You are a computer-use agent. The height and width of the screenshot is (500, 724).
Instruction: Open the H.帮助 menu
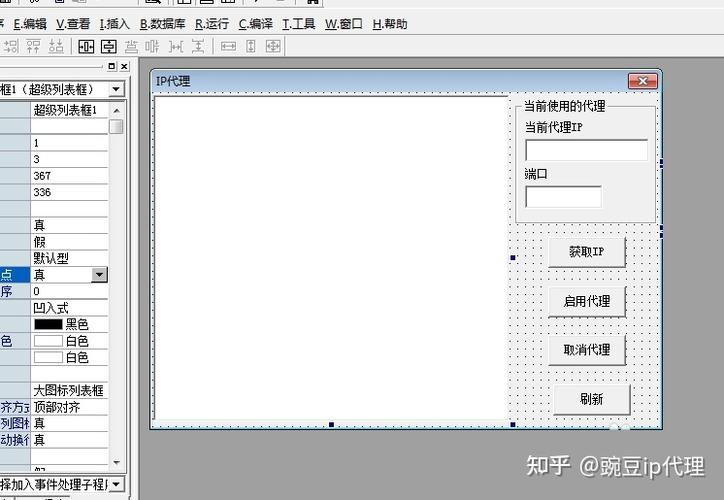(x=390, y=24)
